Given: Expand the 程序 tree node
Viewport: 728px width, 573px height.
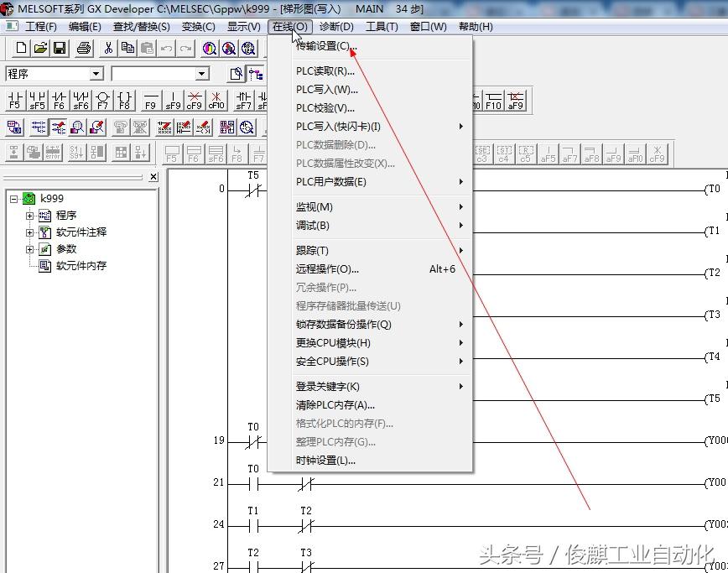Looking at the screenshot, I should pyautogui.click(x=29, y=216).
